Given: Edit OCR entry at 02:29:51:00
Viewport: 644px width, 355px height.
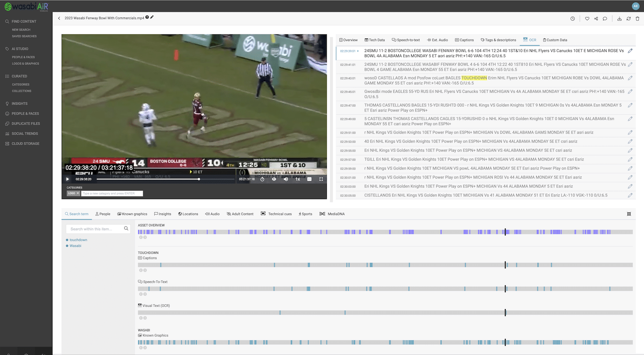Looking at the screenshot, I should pyautogui.click(x=630, y=132).
